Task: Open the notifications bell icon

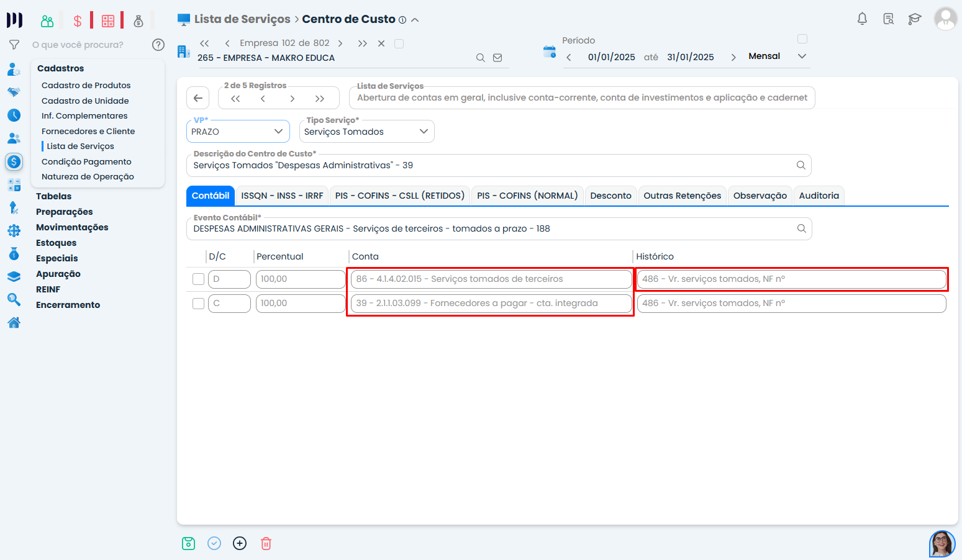Action: pos(862,19)
